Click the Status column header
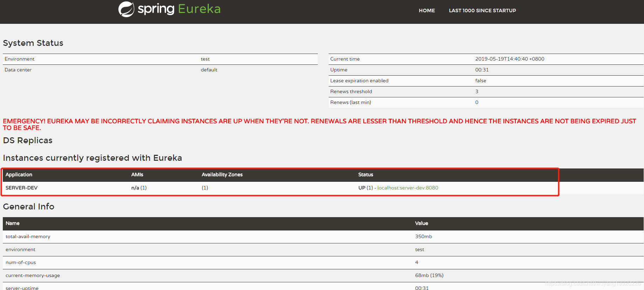 366,174
